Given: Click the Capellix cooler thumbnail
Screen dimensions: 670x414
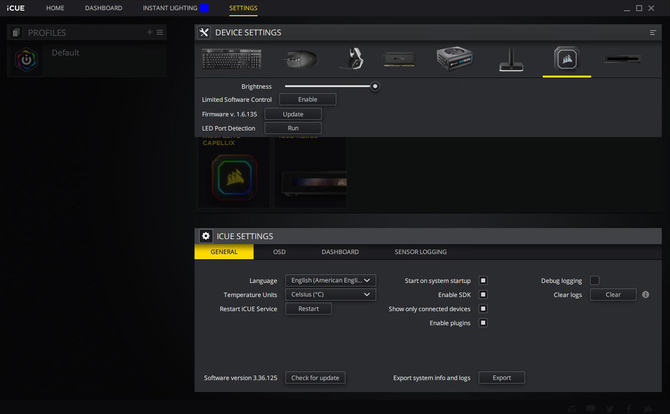Looking at the screenshot, I should coord(234,177).
